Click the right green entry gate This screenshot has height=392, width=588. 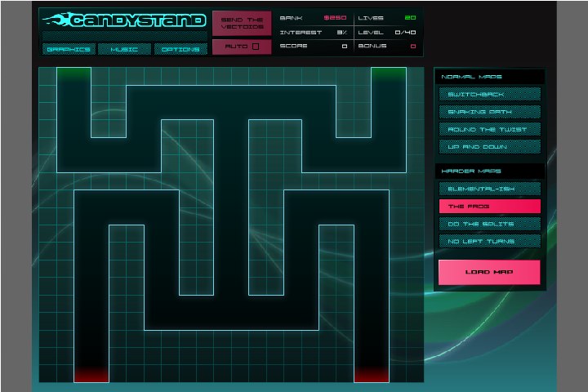coord(388,73)
